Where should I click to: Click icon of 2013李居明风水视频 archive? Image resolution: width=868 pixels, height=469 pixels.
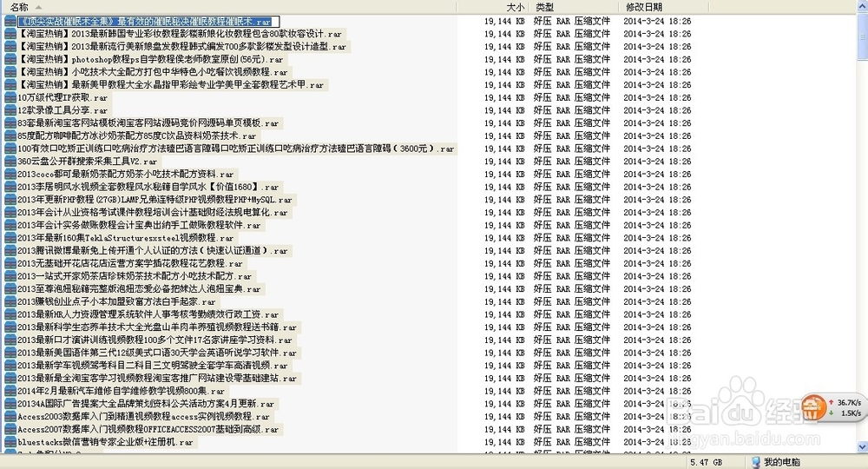coord(10,187)
